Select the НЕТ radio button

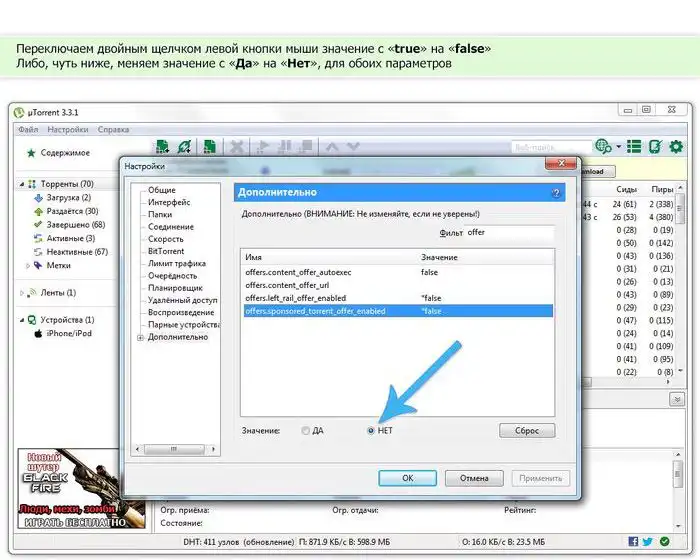click(x=371, y=431)
